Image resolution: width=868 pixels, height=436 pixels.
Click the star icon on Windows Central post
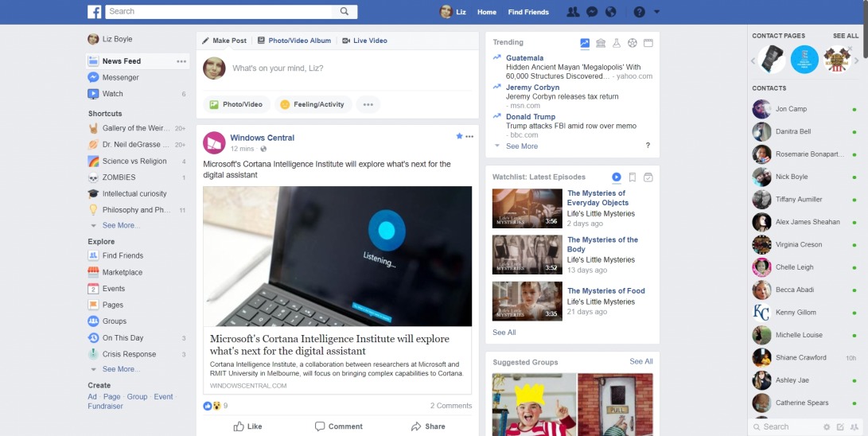(459, 136)
